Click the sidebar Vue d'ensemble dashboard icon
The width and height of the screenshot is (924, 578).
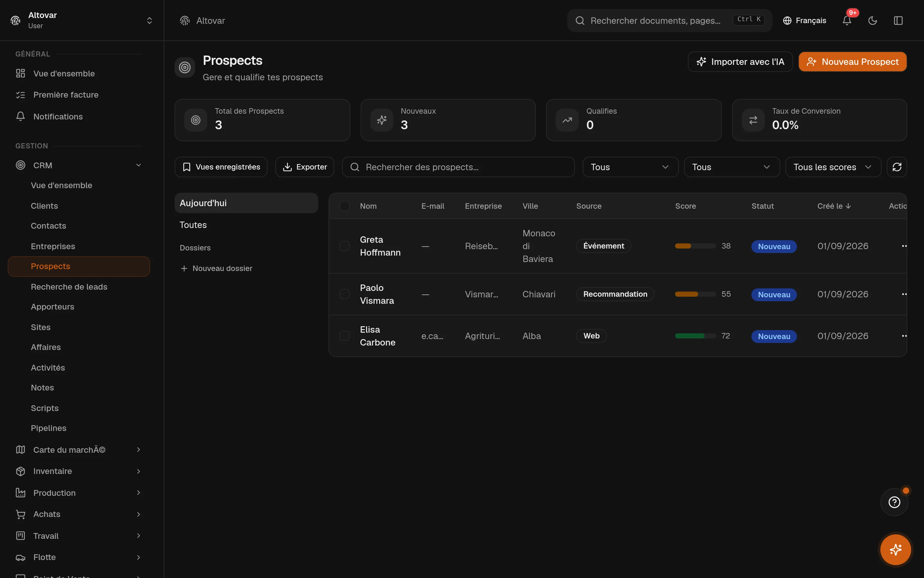pyautogui.click(x=21, y=74)
